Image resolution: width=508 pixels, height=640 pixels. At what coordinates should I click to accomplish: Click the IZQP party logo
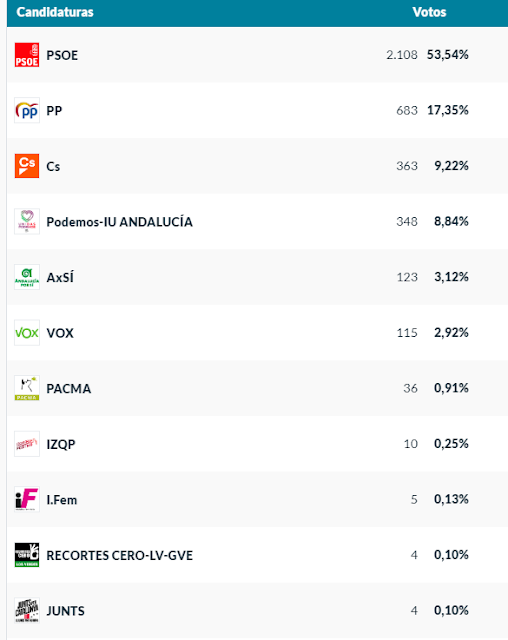tap(27, 444)
